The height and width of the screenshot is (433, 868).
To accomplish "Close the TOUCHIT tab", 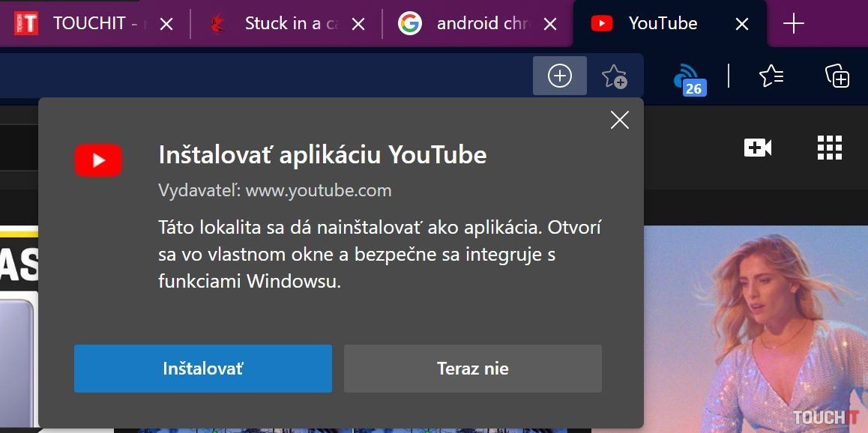I will tap(166, 24).
